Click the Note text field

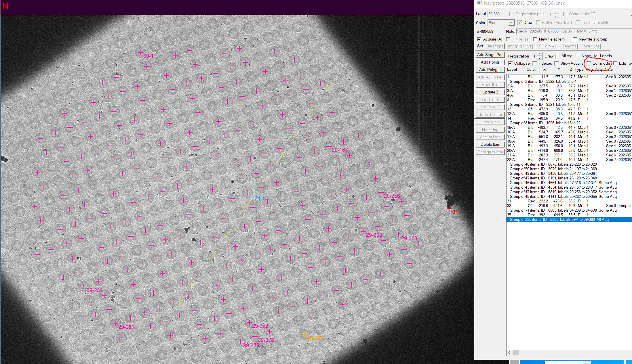pos(574,31)
